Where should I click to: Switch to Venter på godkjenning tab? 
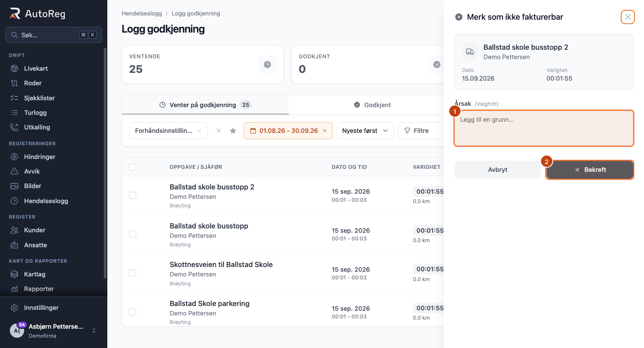[x=205, y=105]
